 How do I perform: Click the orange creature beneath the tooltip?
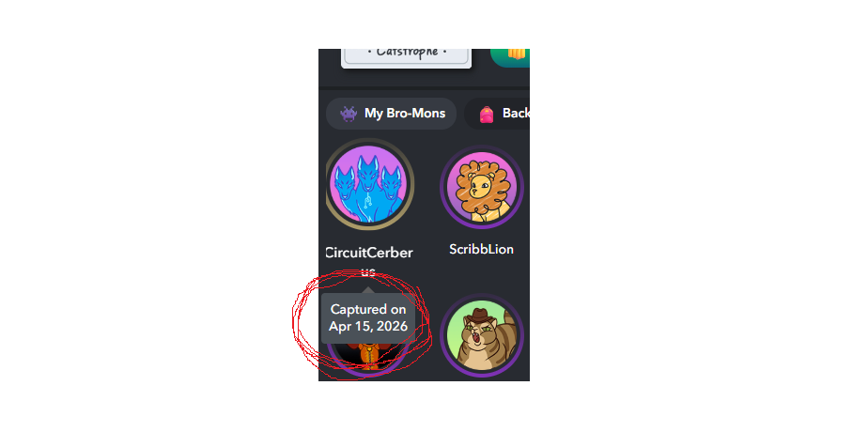click(x=368, y=356)
